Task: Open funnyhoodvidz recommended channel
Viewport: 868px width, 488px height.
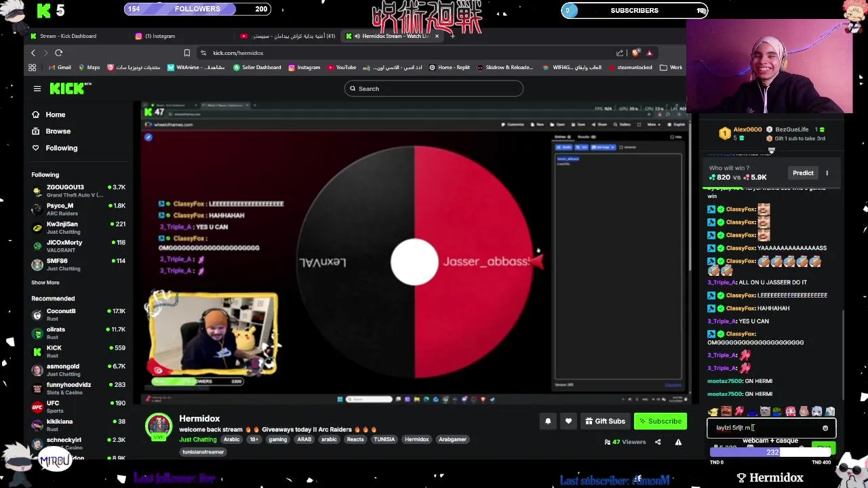Action: tap(78, 388)
